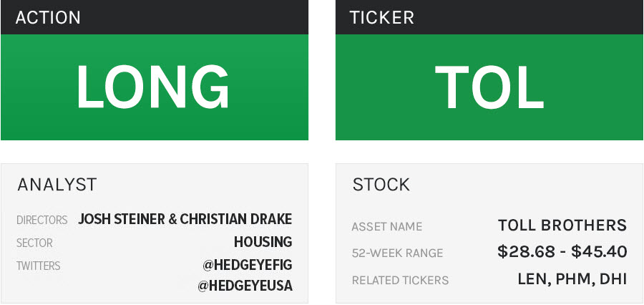
Task: Select the TICKER header bar
Action: (x=489, y=17)
